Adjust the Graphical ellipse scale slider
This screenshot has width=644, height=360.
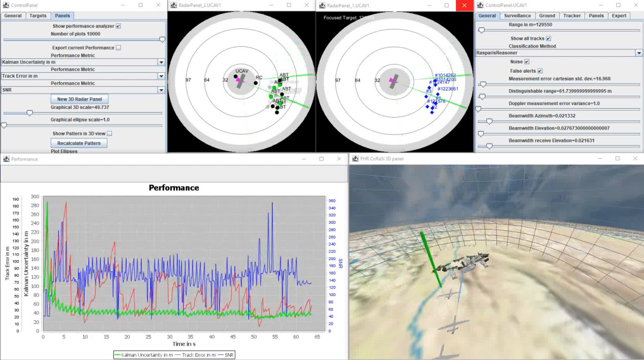click(x=4, y=125)
